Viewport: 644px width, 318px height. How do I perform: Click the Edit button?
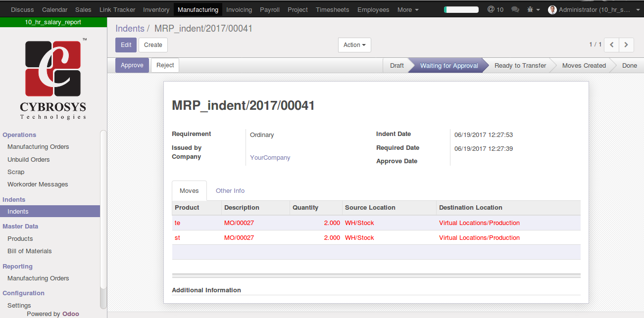[126, 45]
